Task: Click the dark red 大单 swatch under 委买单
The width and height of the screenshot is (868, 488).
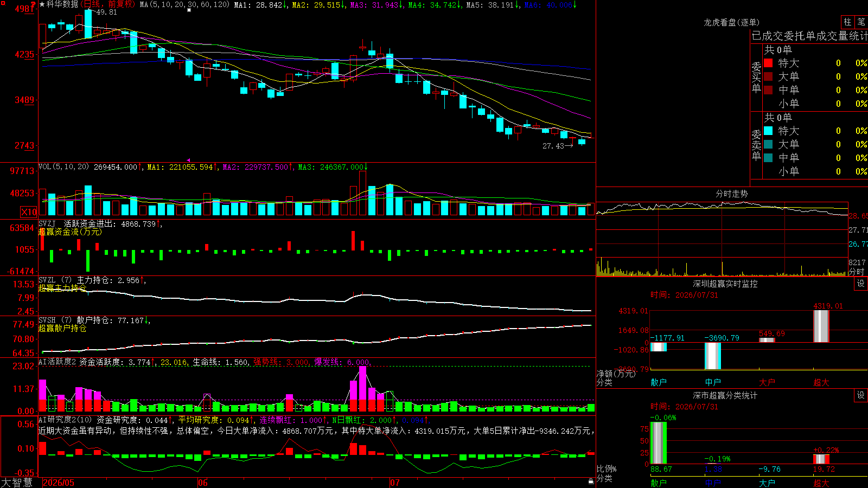Action: point(768,76)
